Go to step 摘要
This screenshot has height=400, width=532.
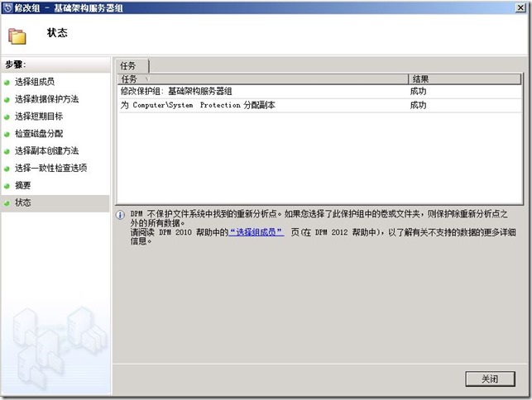(22, 185)
